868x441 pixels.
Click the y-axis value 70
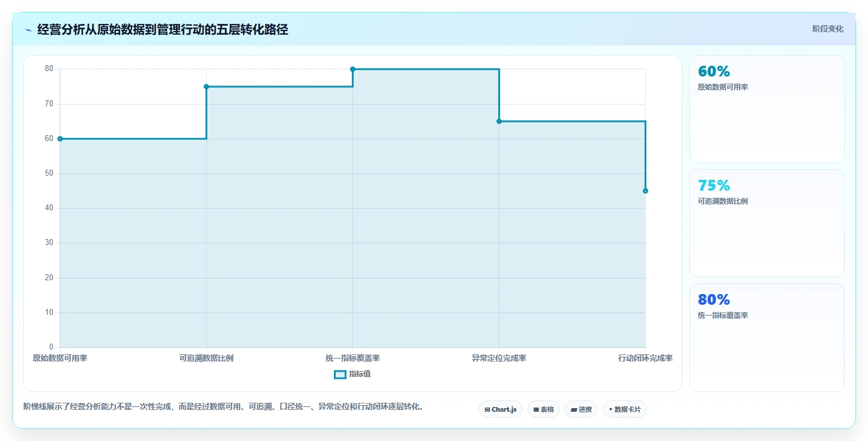49,103
